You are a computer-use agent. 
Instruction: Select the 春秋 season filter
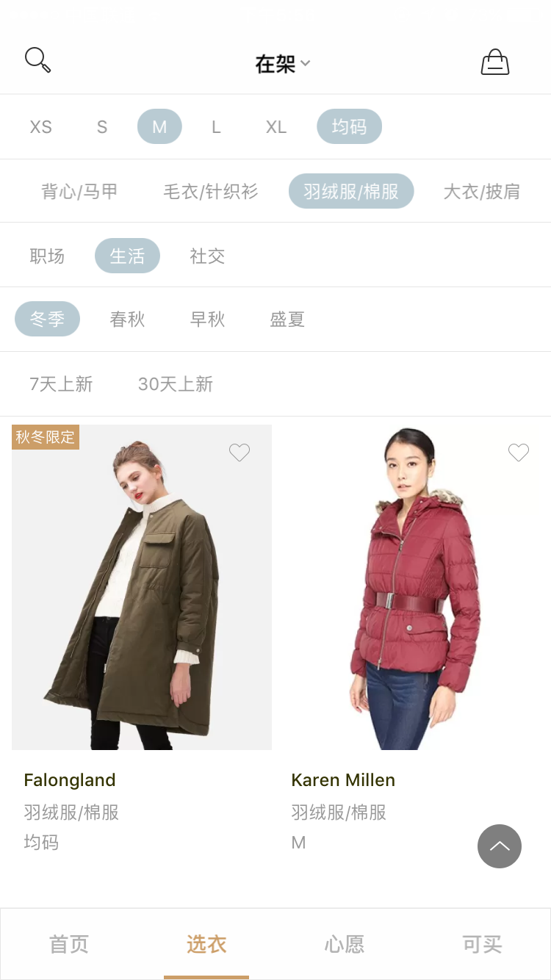tap(127, 320)
